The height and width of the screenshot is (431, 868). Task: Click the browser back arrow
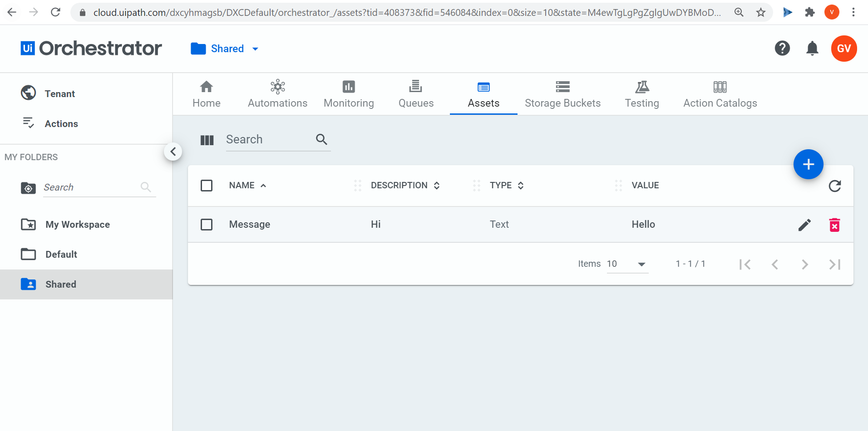[x=12, y=12]
